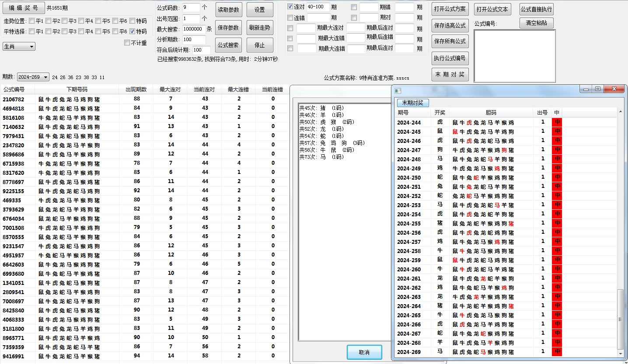Image resolution: width=628 pixels, height=364 pixels.
Task: Click 读取参数 button
Action: coord(228,10)
